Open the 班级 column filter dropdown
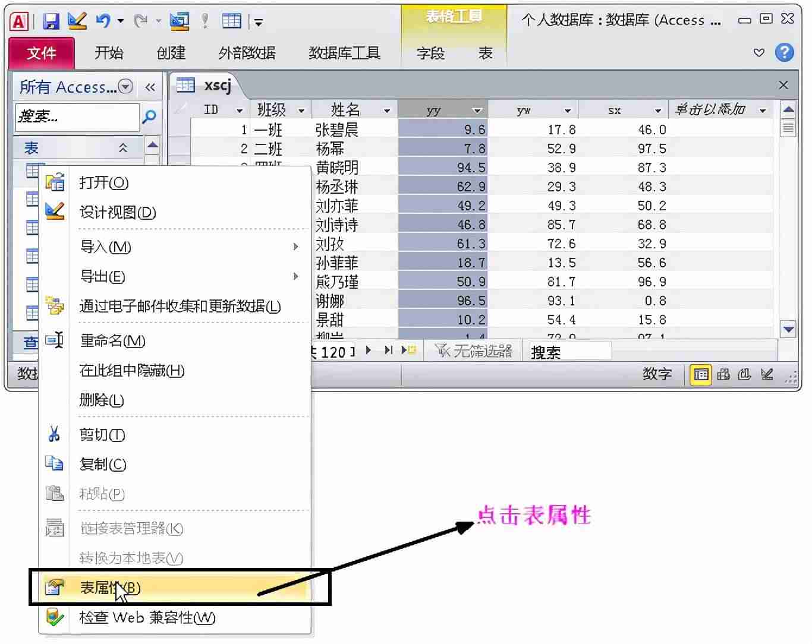812x644 pixels. point(301,111)
